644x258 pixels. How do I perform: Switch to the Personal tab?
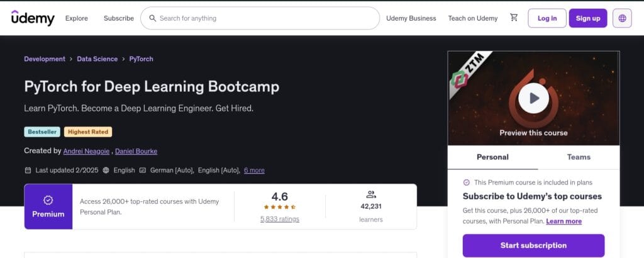coord(492,157)
